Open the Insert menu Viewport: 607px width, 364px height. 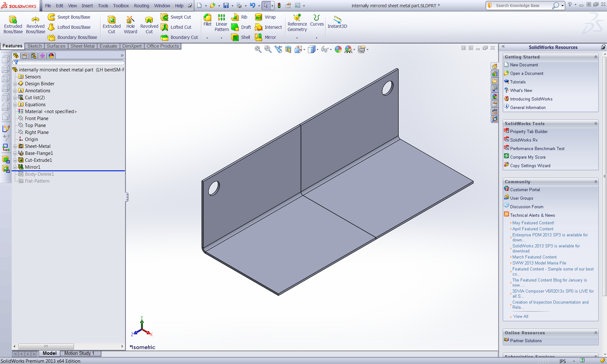(x=87, y=6)
